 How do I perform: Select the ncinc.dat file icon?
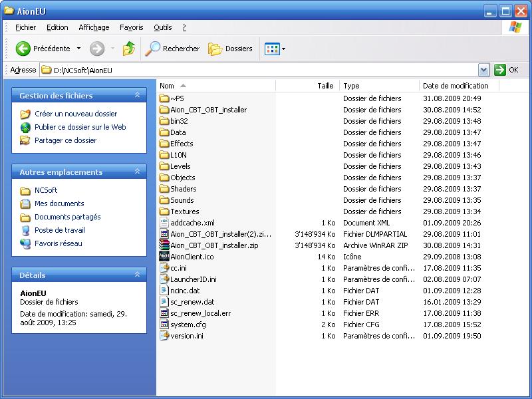click(x=164, y=291)
